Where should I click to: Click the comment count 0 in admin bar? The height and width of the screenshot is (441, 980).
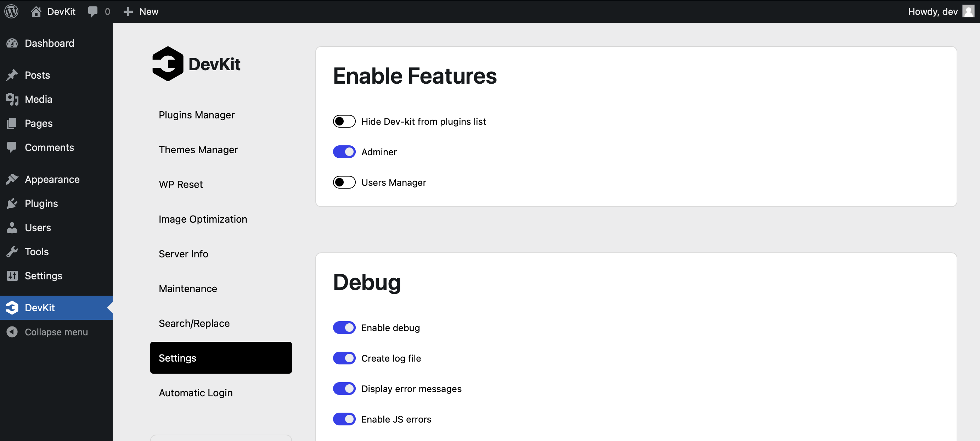pos(107,11)
